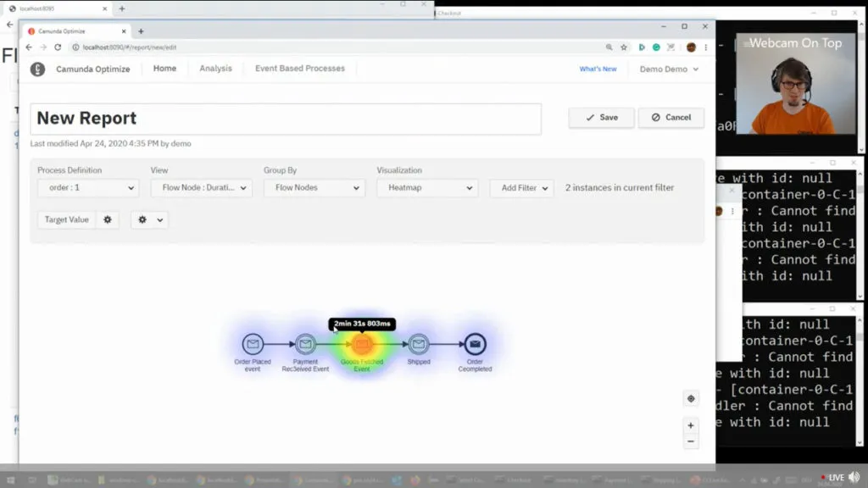The height and width of the screenshot is (488, 868).
Task: Select the Shipped event node
Action: coord(419,344)
